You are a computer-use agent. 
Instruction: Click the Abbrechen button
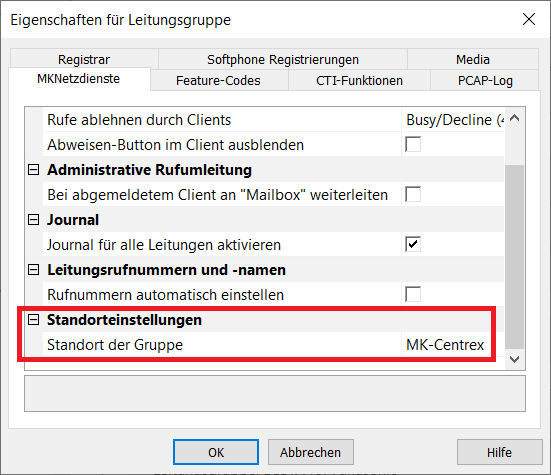[x=311, y=452]
